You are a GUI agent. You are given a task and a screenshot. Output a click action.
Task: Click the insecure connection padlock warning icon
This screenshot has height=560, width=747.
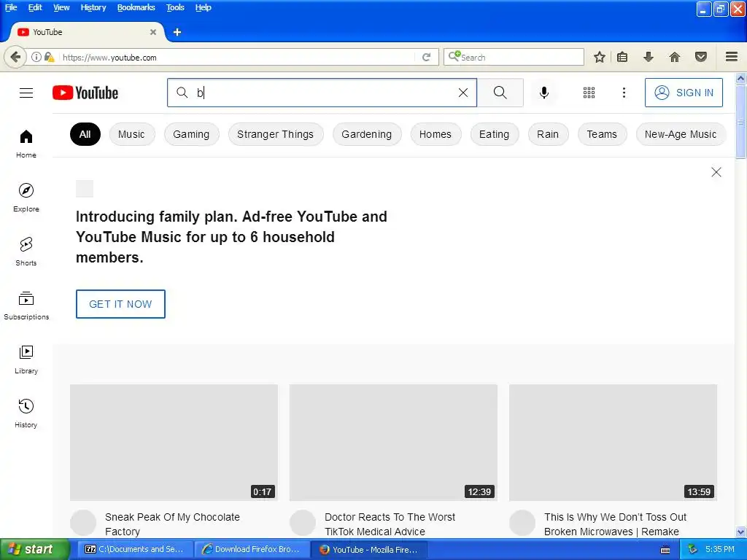click(49, 57)
